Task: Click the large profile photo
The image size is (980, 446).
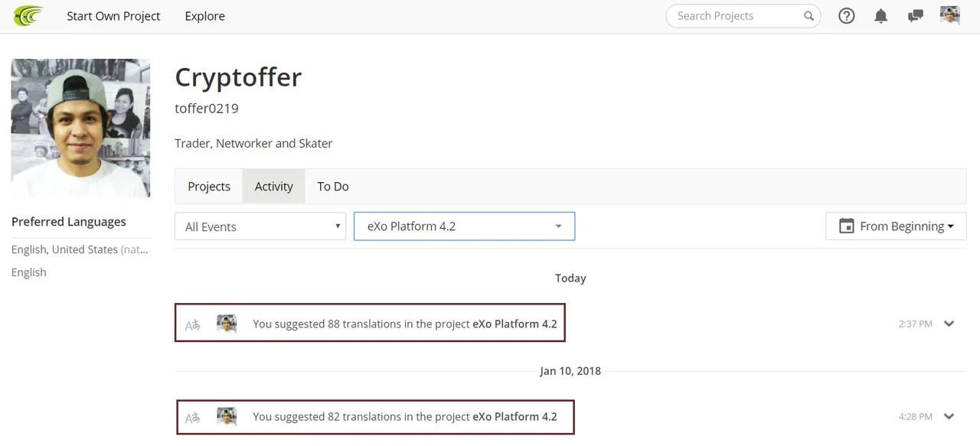Action: pos(80,128)
